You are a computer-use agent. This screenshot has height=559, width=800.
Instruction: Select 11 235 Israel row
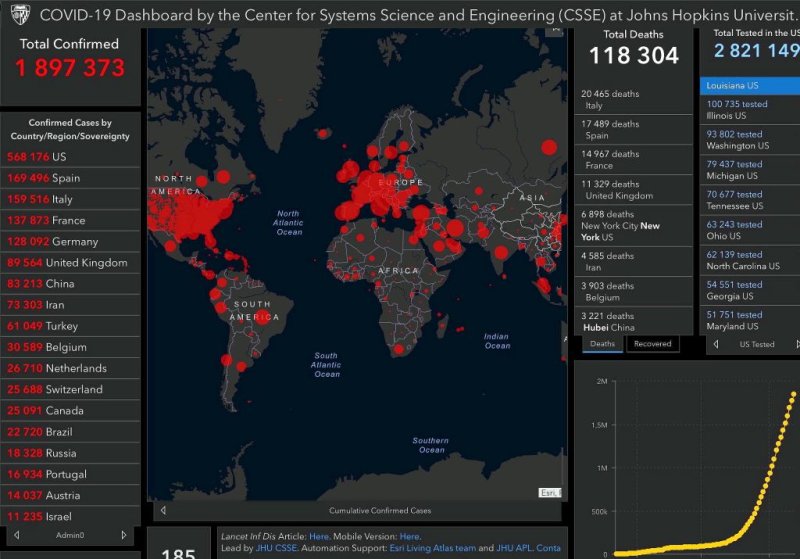pos(70,517)
